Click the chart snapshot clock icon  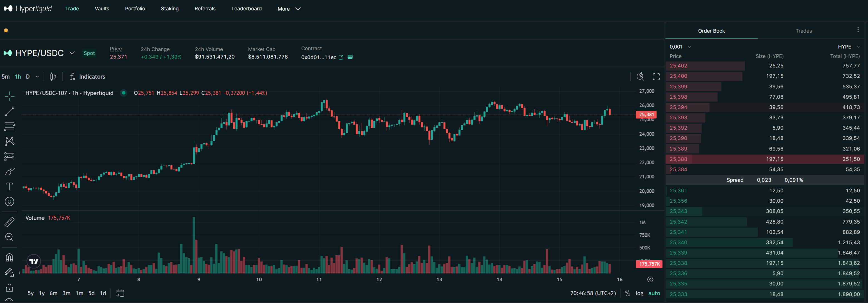[x=640, y=77]
